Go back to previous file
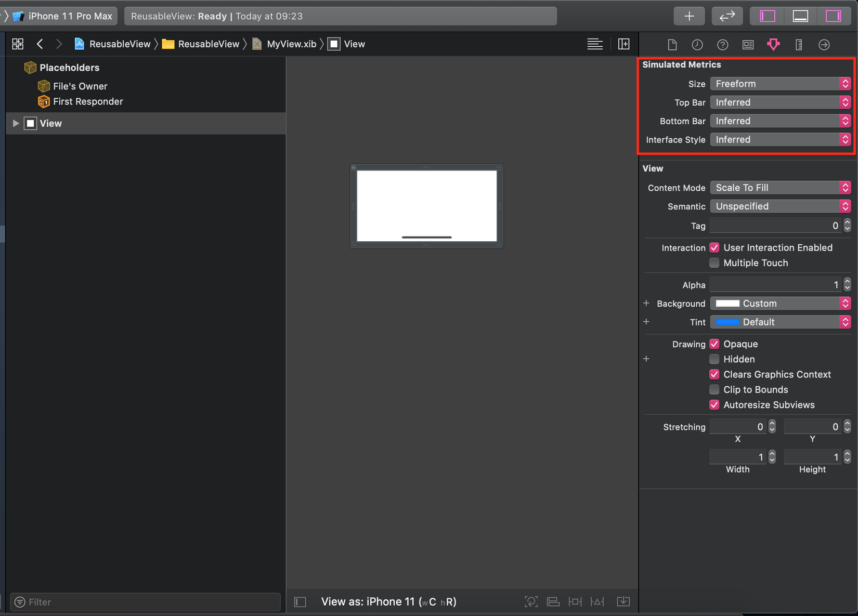Image resolution: width=858 pixels, height=616 pixels. pos(40,44)
